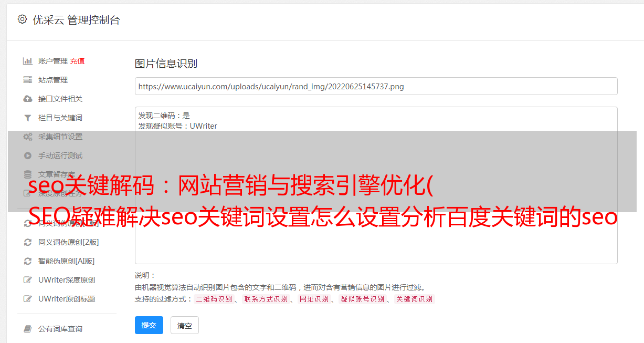Focus the image URL input field
Screen dimensions: 644x343
[x=376, y=86]
